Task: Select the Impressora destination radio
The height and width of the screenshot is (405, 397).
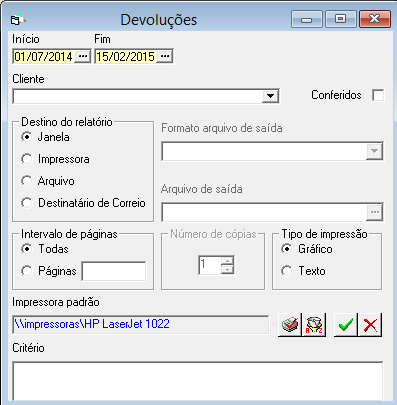Action: point(27,159)
